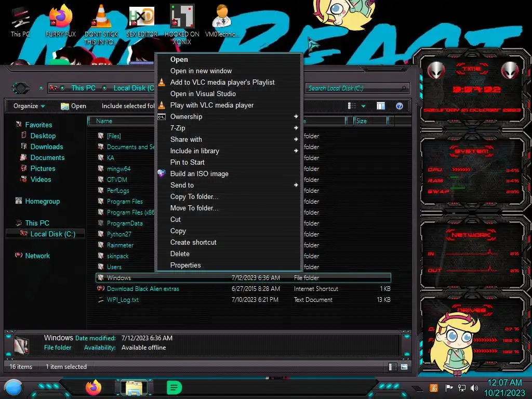This screenshot has height=399, width=532.
Task: Click the This PC breadcrumb
Action: click(x=83, y=88)
